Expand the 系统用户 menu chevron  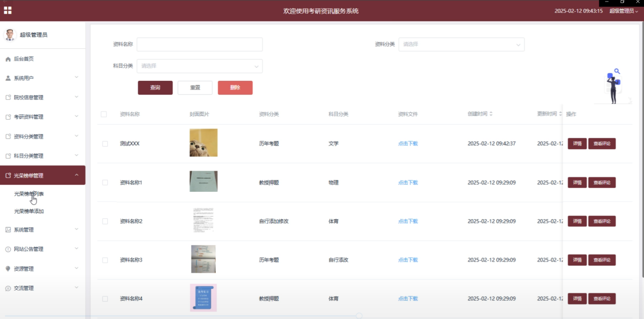(x=76, y=77)
